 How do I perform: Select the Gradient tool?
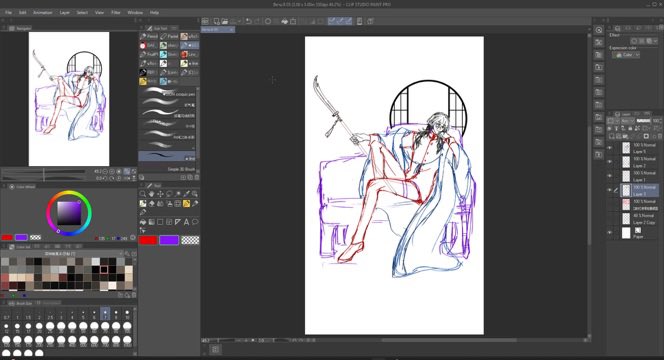point(152,222)
